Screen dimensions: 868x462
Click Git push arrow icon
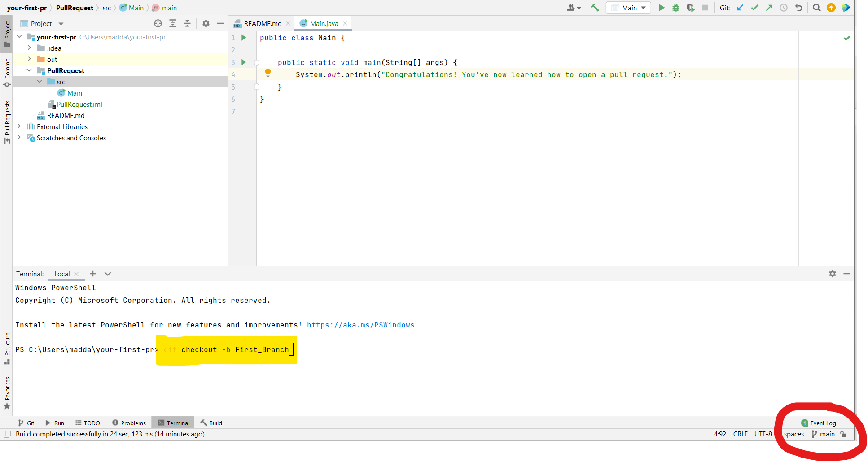coord(769,8)
